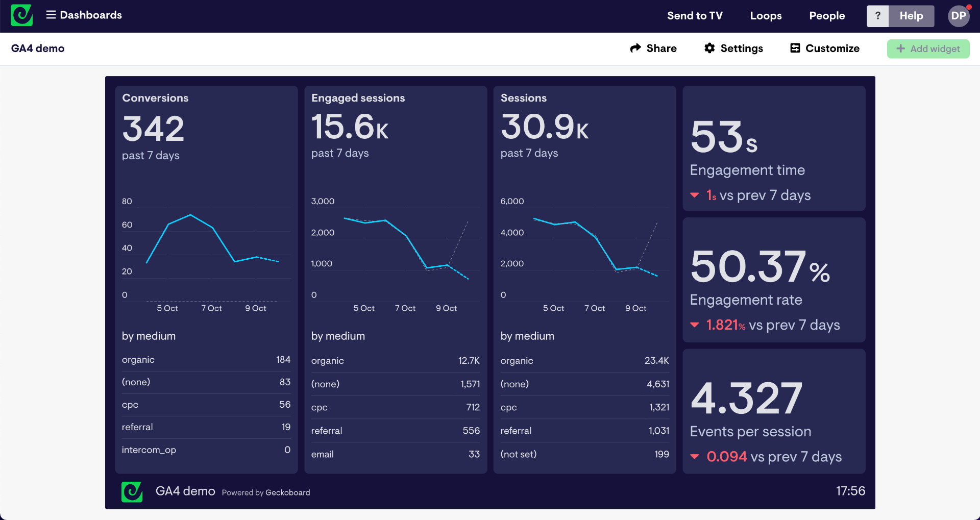
Task: Open the Loops section from the top bar
Action: click(766, 16)
